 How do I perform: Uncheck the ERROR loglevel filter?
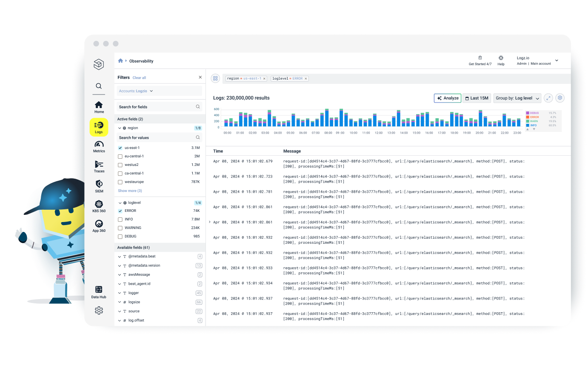point(121,211)
